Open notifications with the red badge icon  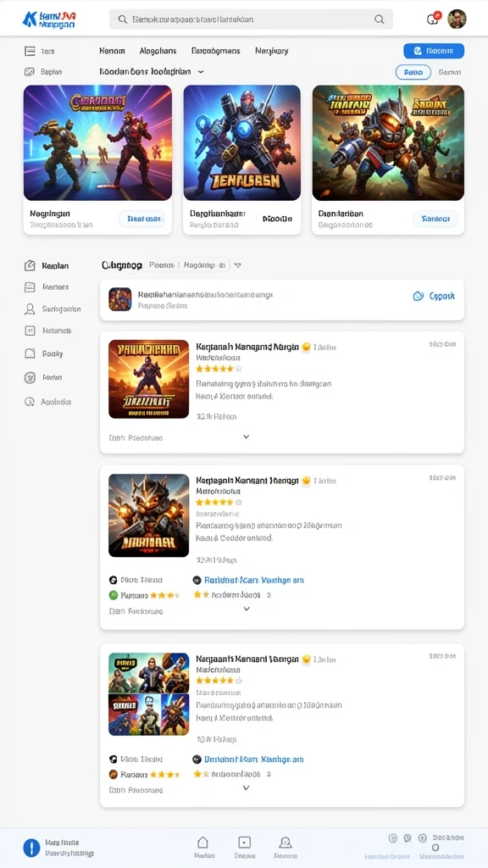(x=433, y=19)
